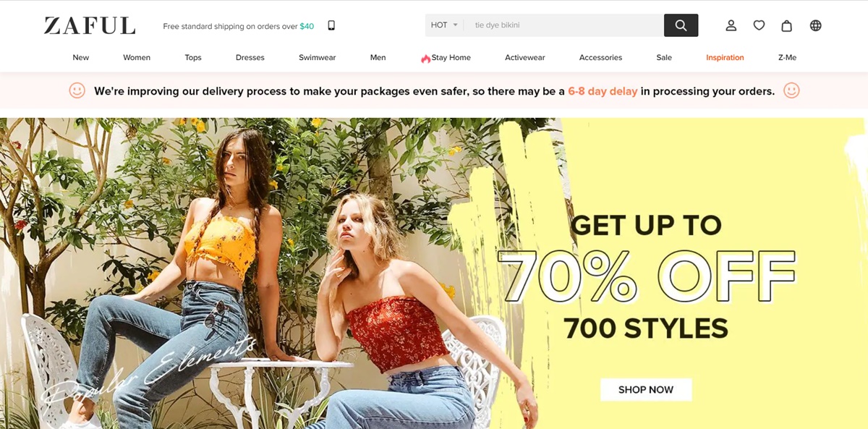Image resolution: width=868 pixels, height=429 pixels.
Task: Click the flame icon beside Stay Home
Action: [425, 58]
